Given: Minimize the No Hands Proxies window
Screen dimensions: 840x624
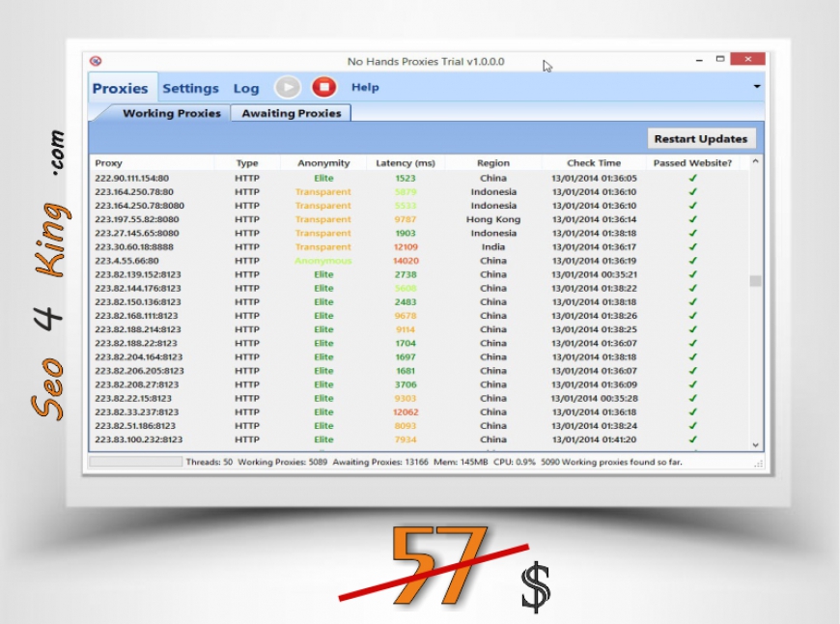Looking at the screenshot, I should click(699, 60).
